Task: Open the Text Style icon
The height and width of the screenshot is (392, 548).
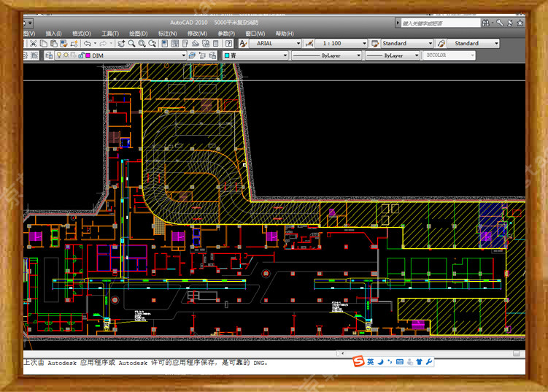Action: [x=243, y=43]
